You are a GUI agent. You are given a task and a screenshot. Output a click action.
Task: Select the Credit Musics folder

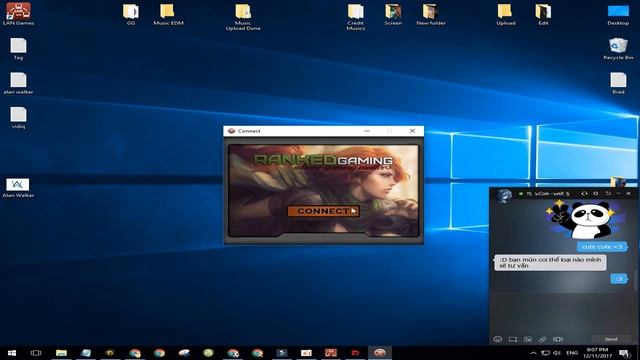click(356, 17)
